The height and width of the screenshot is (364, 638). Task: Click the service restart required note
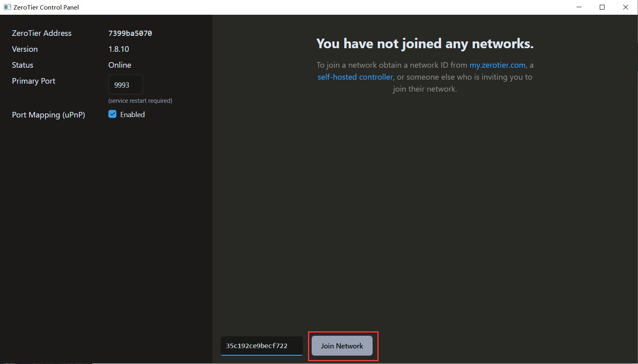tap(140, 101)
